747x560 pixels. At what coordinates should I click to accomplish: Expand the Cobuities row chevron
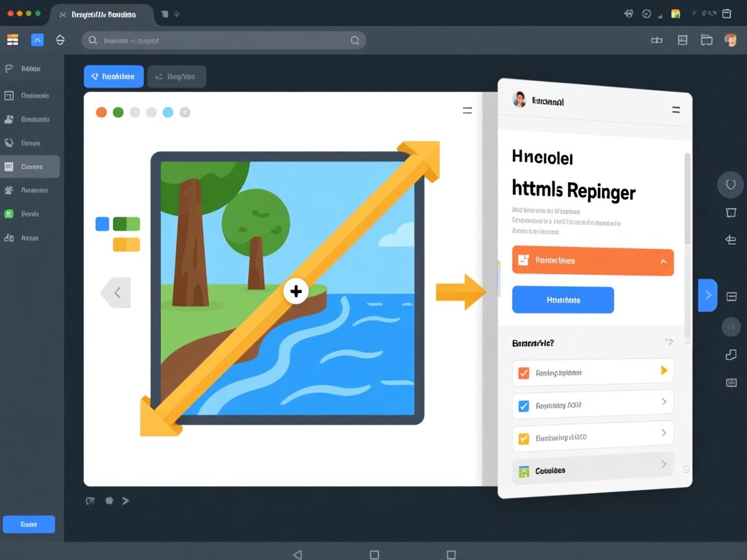[663, 464]
